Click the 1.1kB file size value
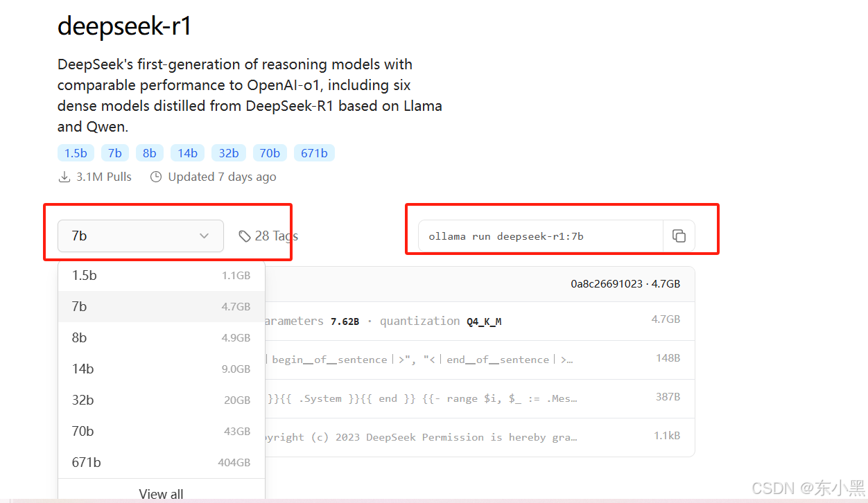The image size is (868, 503). (x=667, y=436)
